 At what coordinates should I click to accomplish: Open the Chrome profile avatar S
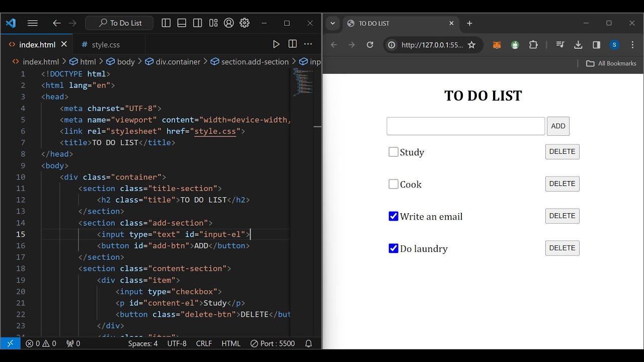point(614,45)
